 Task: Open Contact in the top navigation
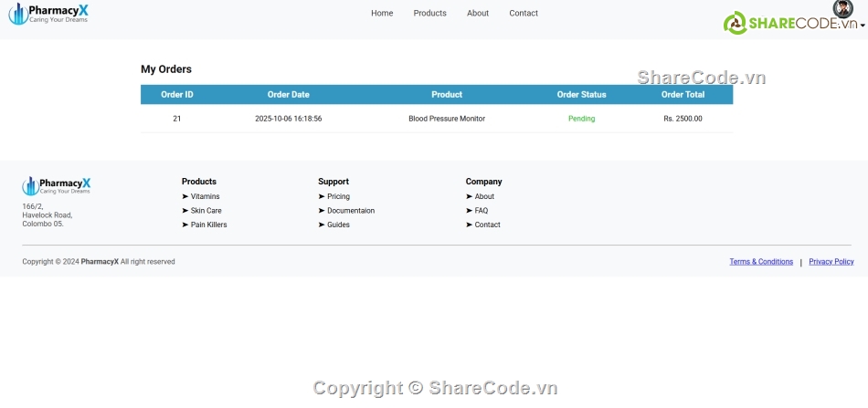pyautogui.click(x=524, y=13)
